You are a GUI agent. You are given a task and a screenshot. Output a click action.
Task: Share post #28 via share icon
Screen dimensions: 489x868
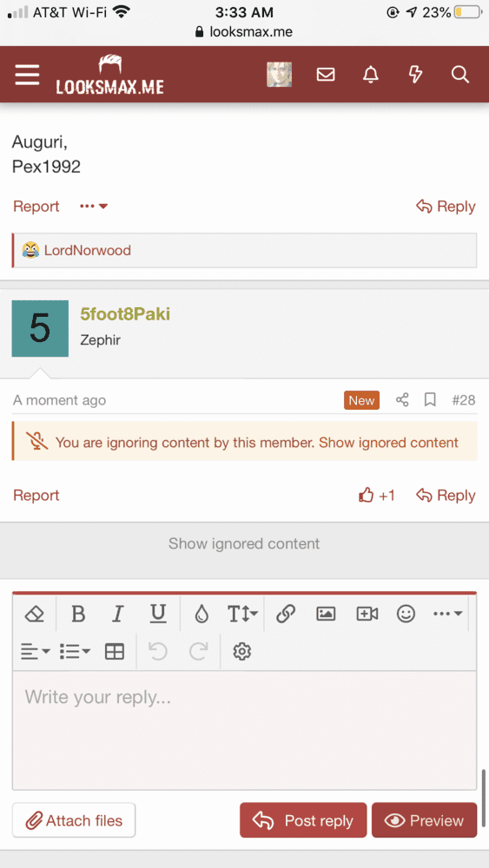(403, 399)
